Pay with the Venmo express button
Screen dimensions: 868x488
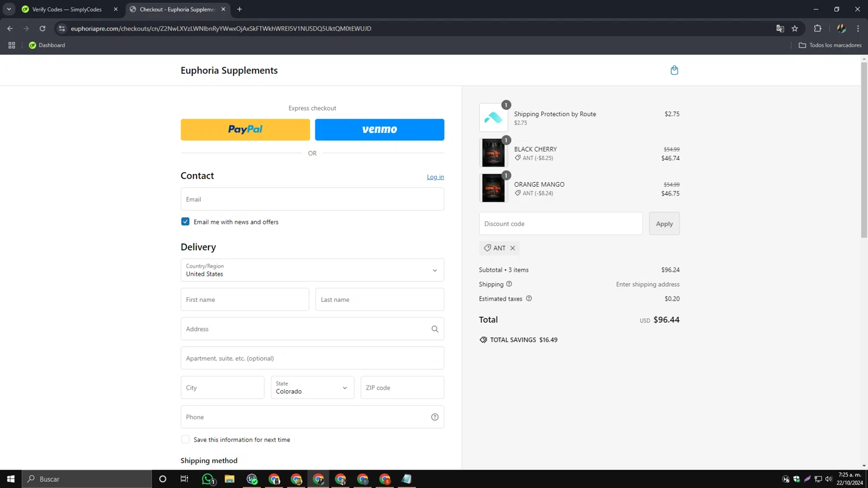click(380, 130)
